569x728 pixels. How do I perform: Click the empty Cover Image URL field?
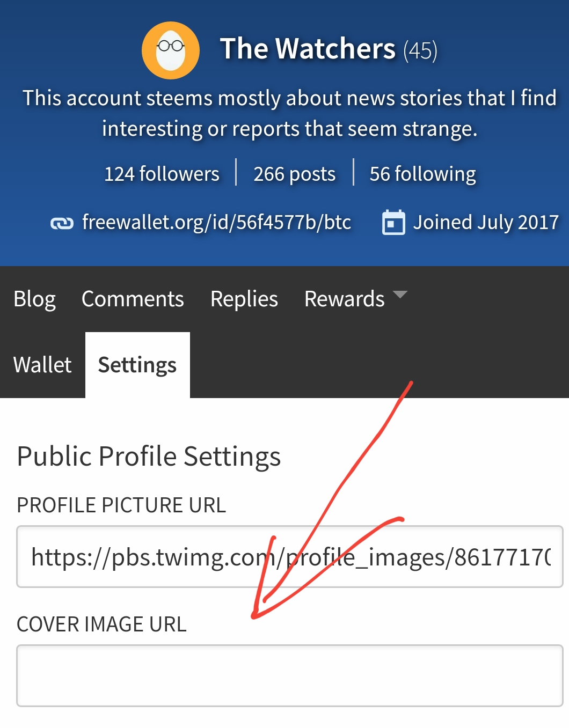pos(290,675)
